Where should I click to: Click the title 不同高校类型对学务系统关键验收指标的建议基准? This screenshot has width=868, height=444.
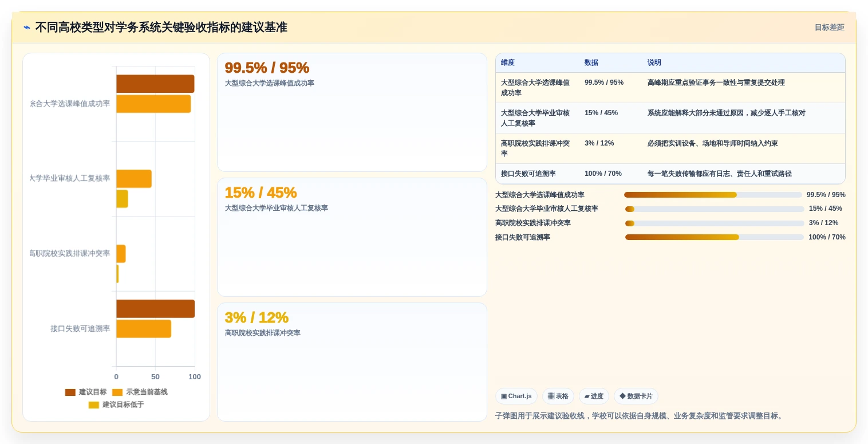161,27
